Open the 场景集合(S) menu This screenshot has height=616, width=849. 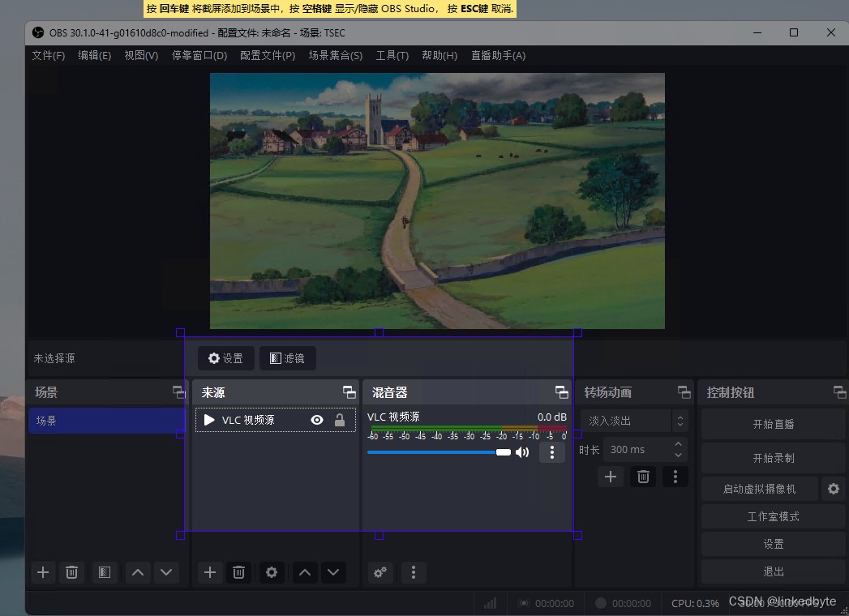336,56
